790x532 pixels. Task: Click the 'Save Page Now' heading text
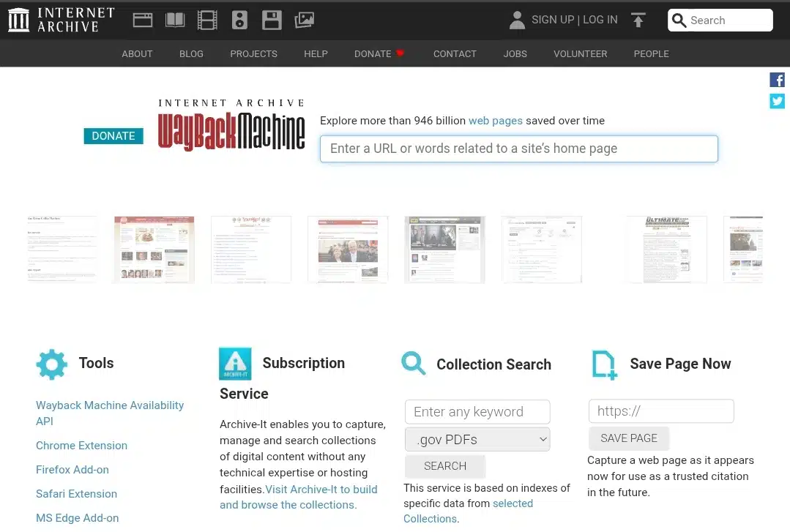point(680,364)
